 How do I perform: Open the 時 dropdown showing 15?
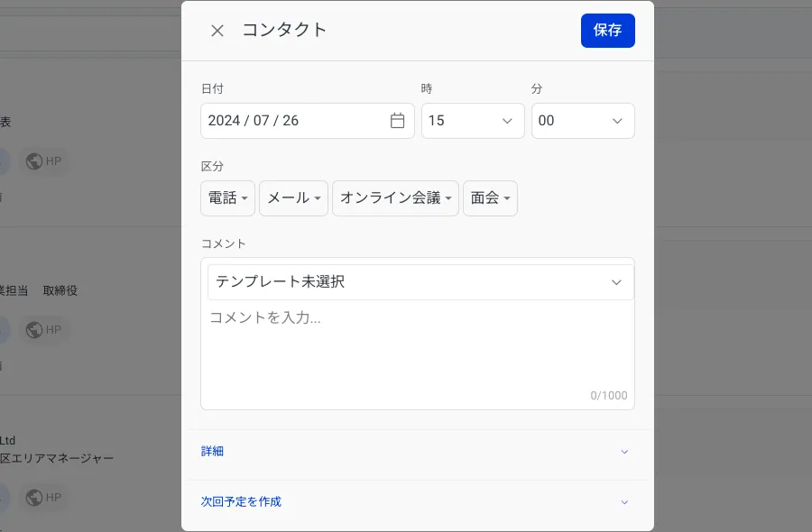(473, 121)
